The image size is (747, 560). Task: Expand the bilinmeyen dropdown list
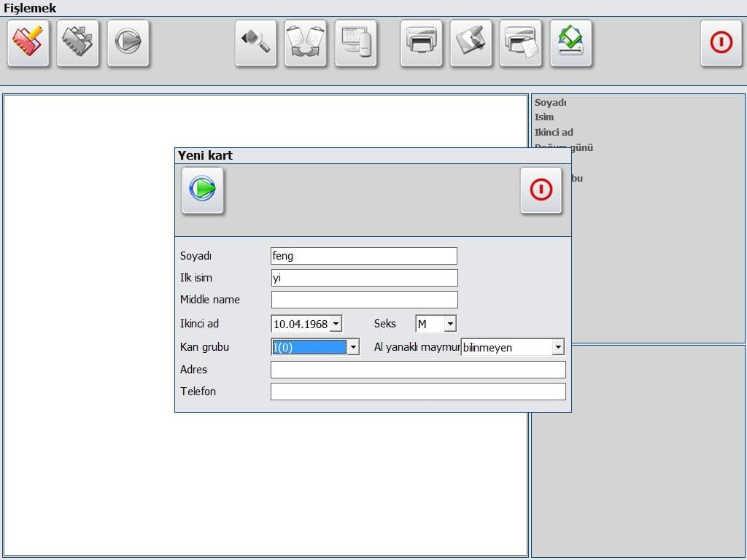[558, 347]
